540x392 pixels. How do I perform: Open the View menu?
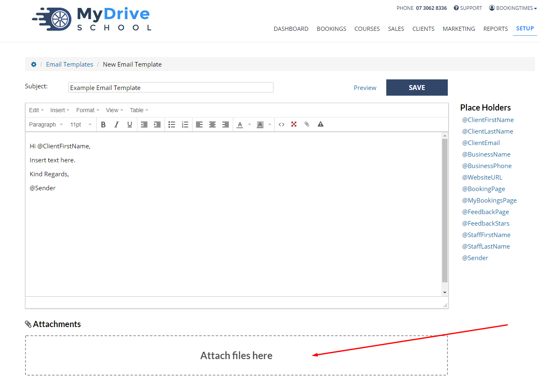114,110
